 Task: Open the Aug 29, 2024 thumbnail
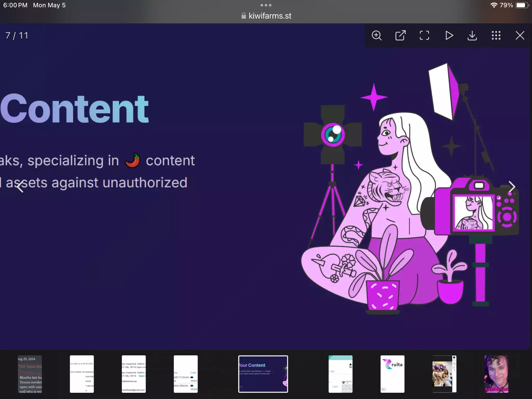click(x=30, y=374)
